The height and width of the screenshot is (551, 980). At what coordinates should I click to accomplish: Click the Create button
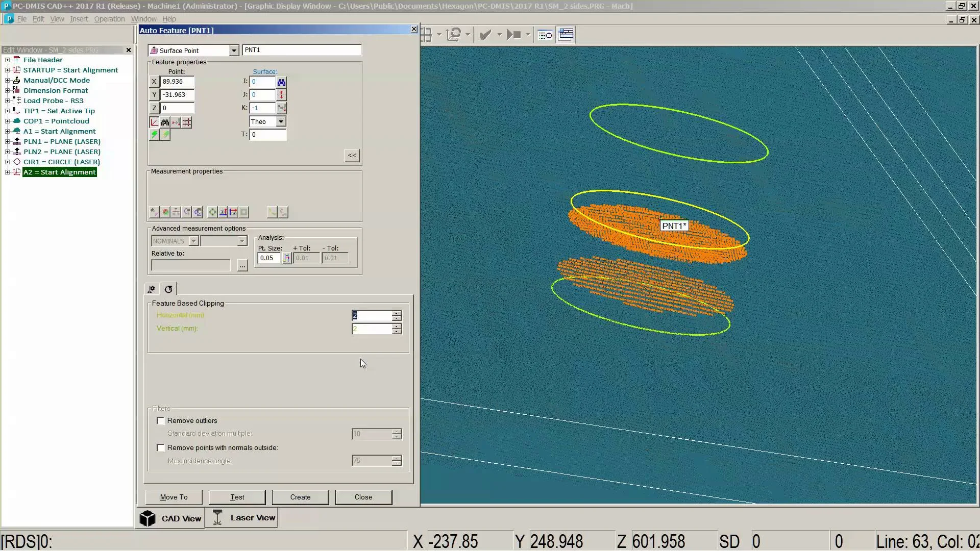(x=300, y=497)
